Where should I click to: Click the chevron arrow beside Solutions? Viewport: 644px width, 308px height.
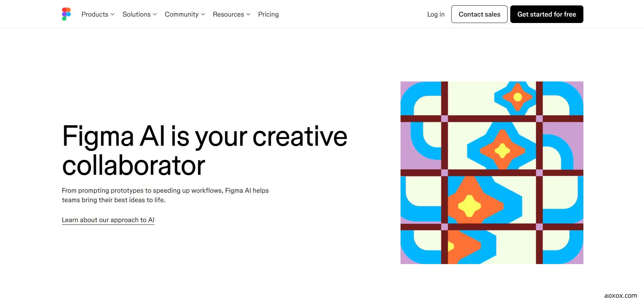point(155,15)
